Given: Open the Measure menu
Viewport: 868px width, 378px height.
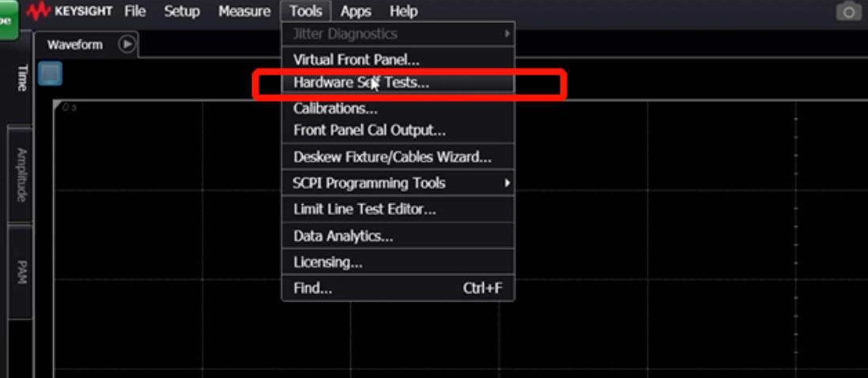Looking at the screenshot, I should (243, 11).
